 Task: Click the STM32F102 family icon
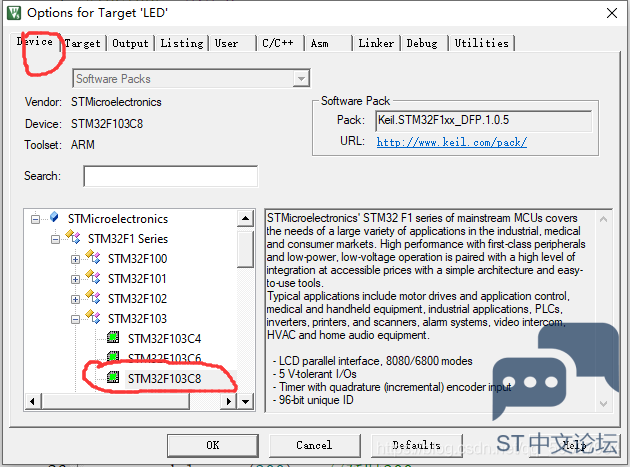(93, 297)
